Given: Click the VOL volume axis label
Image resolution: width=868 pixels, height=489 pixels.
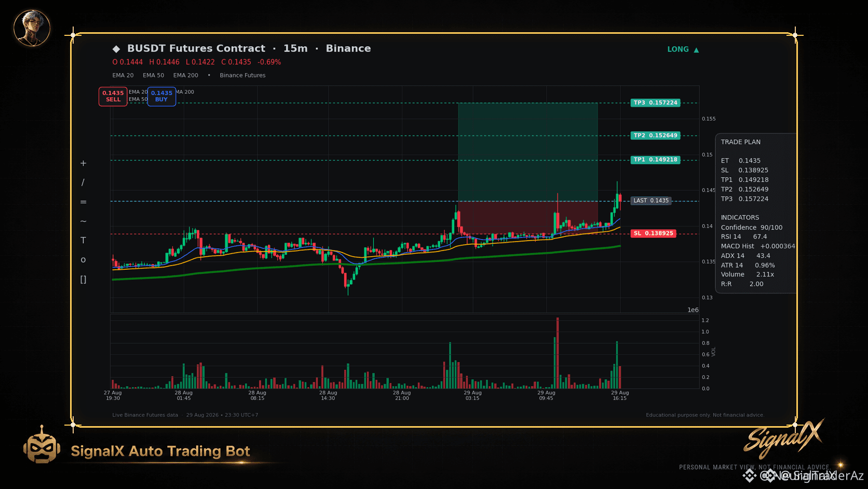Looking at the screenshot, I should (x=714, y=352).
